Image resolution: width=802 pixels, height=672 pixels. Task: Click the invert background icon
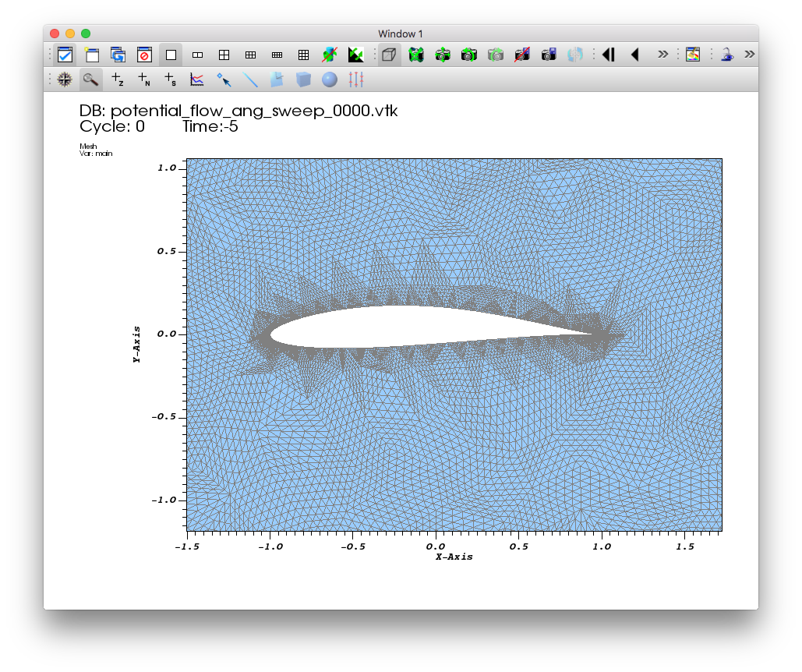click(356, 55)
